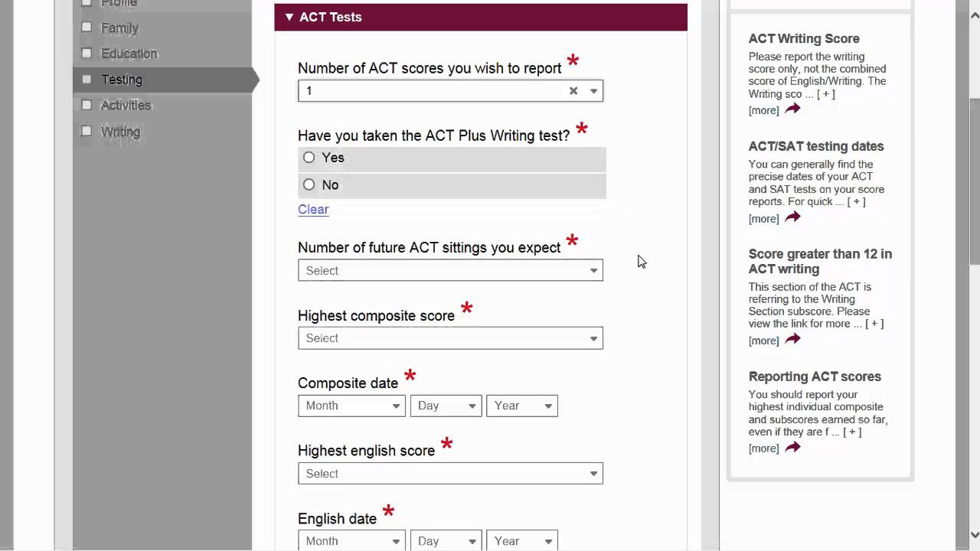
Task: Click the Clear link under writing test
Action: click(313, 210)
